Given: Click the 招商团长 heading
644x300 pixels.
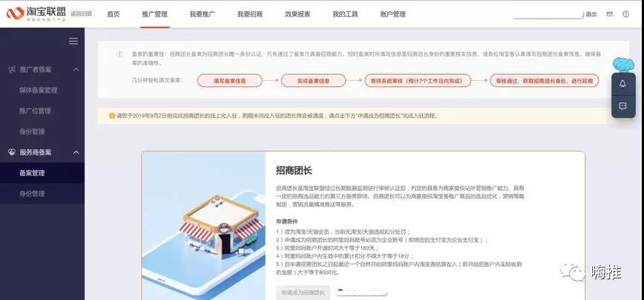Looking at the screenshot, I should click(294, 171).
